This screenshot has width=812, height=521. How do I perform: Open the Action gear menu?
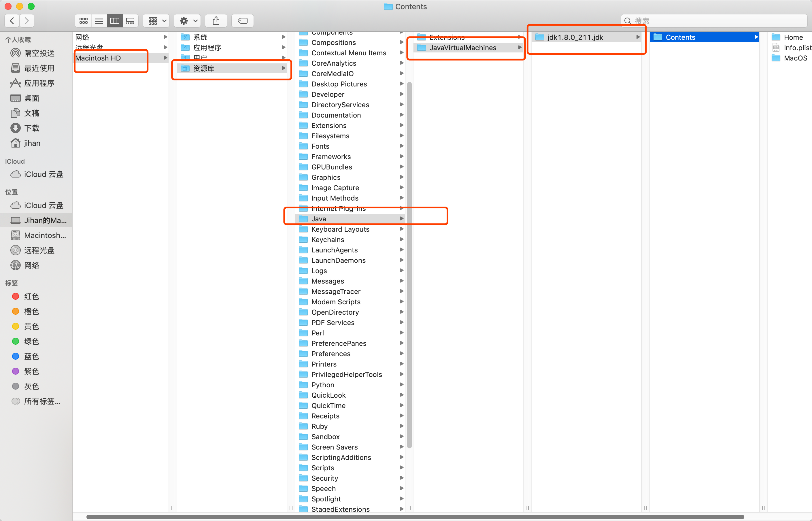pos(188,21)
